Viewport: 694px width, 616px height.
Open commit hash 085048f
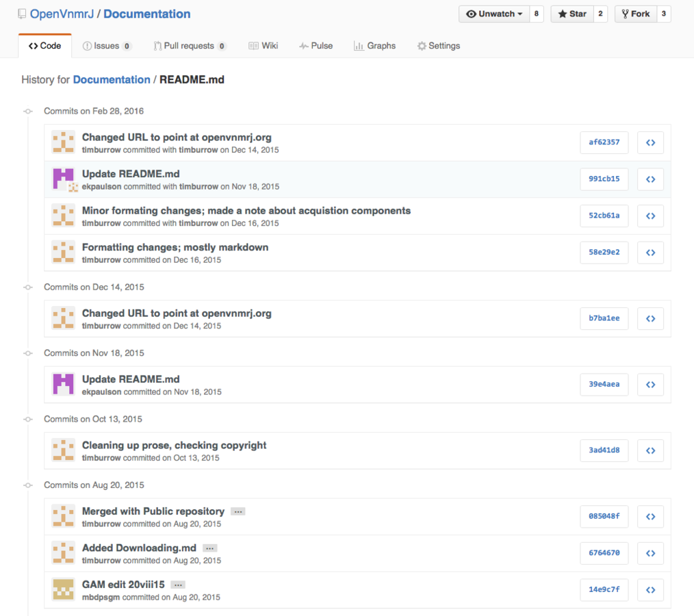coord(604,517)
